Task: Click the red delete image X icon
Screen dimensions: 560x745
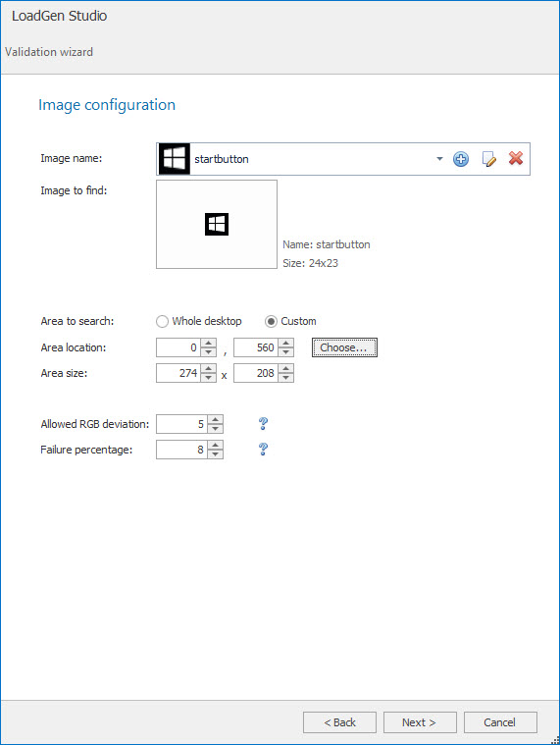Action: pyautogui.click(x=516, y=158)
